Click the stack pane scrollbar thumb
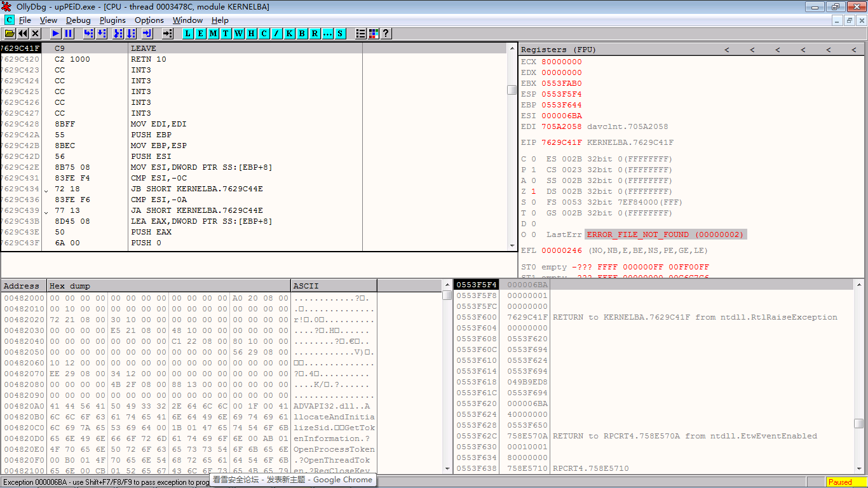 click(859, 423)
